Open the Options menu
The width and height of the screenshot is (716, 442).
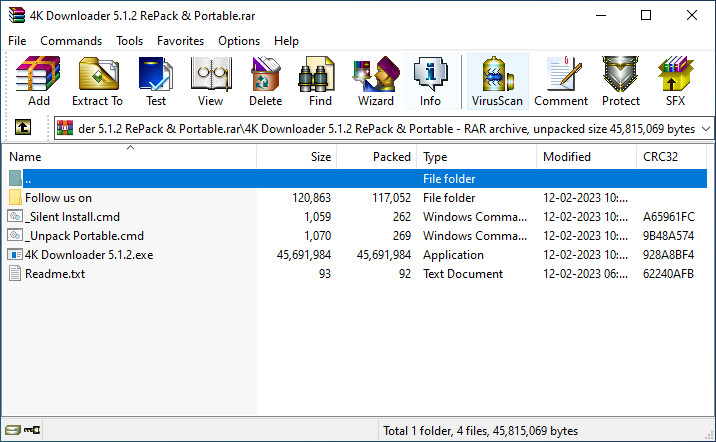point(239,41)
